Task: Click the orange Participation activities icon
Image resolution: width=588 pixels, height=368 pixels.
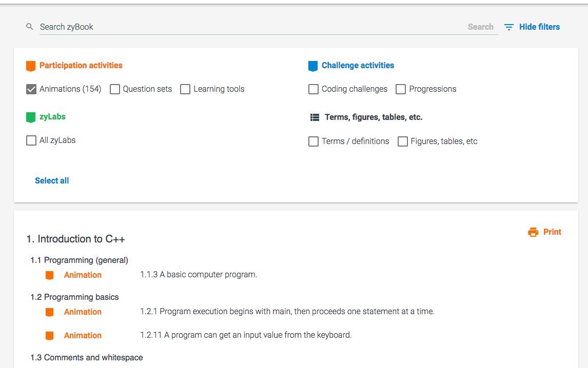Action: (31, 66)
